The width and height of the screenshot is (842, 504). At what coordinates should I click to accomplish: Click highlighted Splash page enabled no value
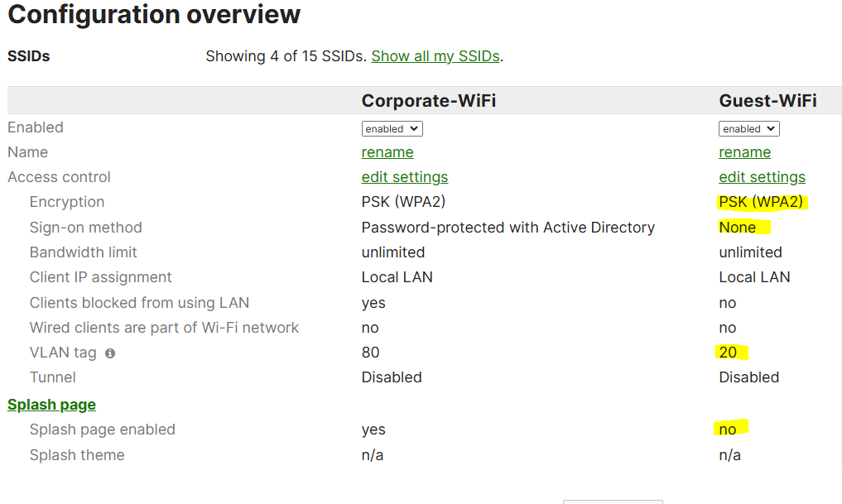[x=728, y=430]
